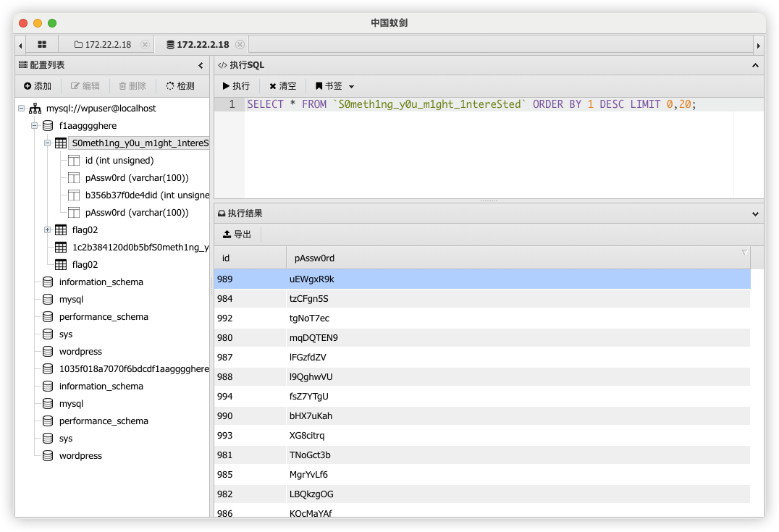Viewport: 779px width, 532px height.
Task: Collapse the 配置列表 side panel
Action: point(201,66)
